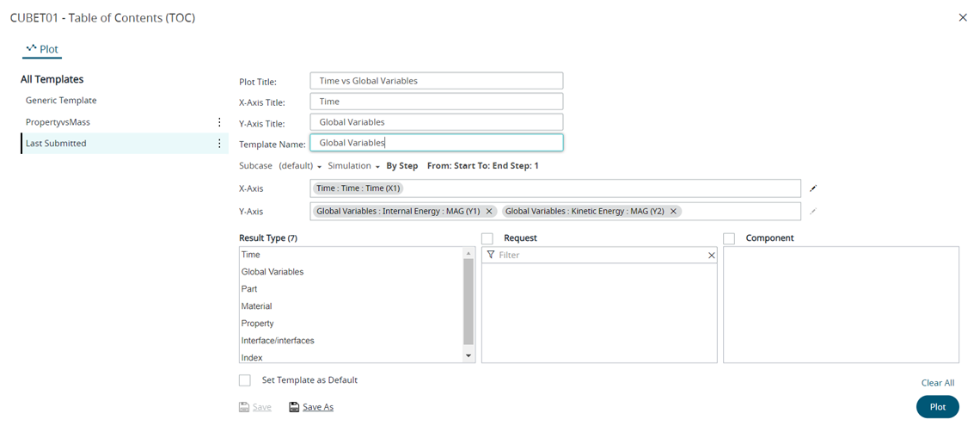This screenshot has height=438, width=980.
Task: Enable Set Template as Default
Action: point(245,380)
